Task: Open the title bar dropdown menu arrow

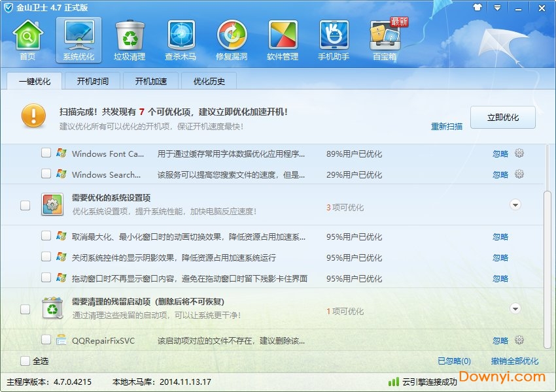Action: point(497,7)
